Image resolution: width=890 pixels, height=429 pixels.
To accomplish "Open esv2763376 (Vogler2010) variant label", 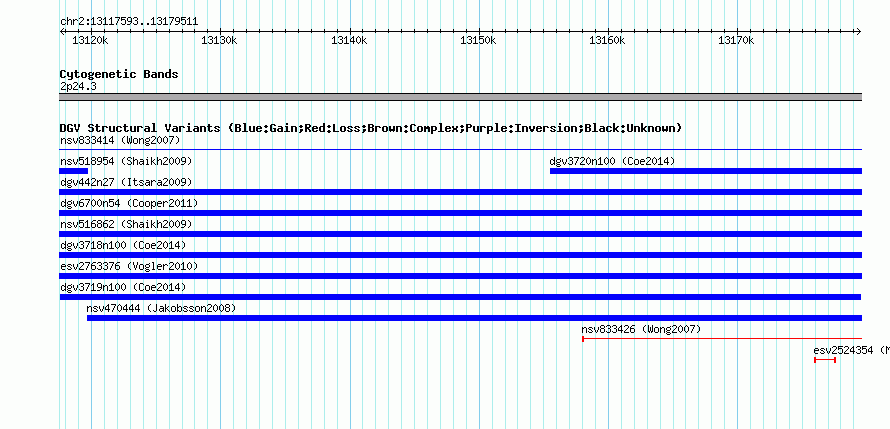I will [129, 266].
